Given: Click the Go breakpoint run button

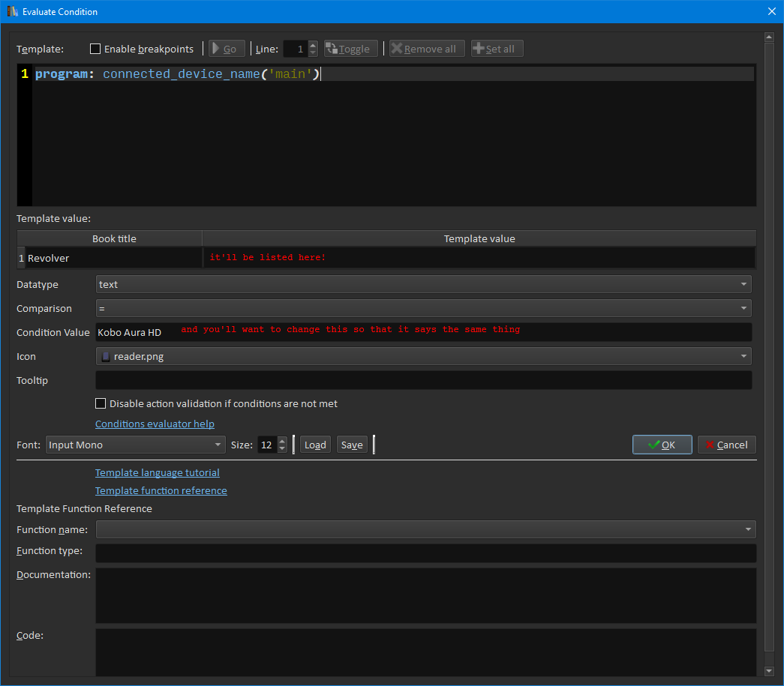Looking at the screenshot, I should pos(227,49).
